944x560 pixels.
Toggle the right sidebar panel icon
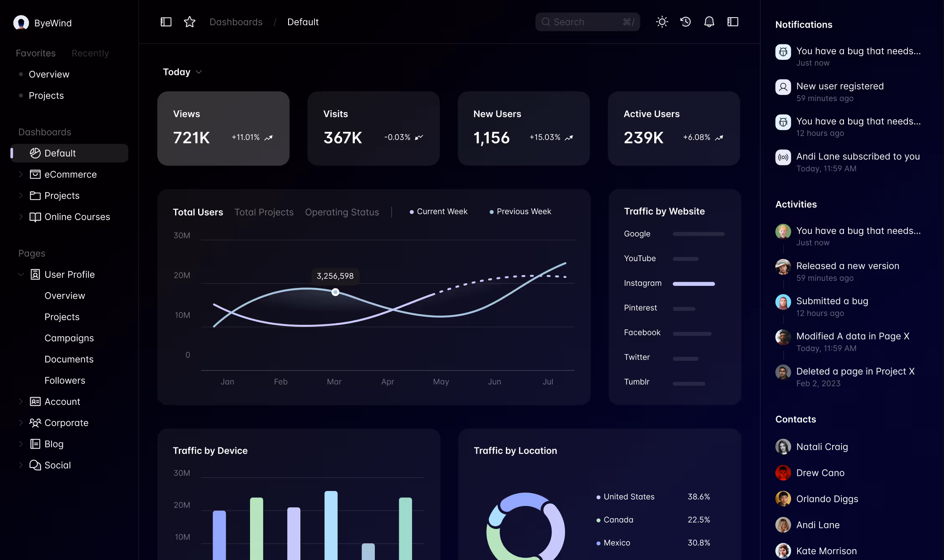tap(733, 22)
